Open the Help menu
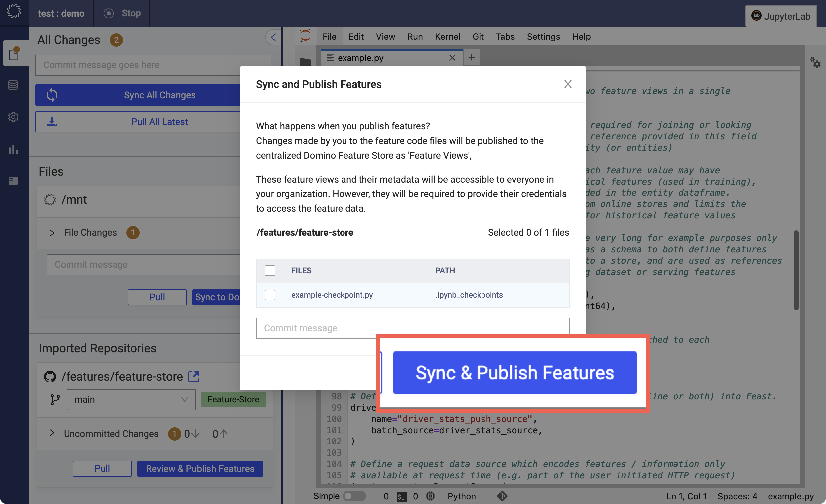 click(x=581, y=36)
